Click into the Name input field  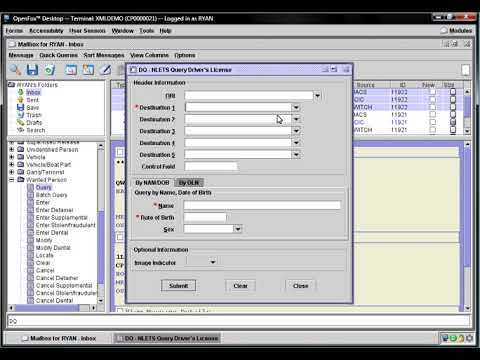[x=262, y=205]
